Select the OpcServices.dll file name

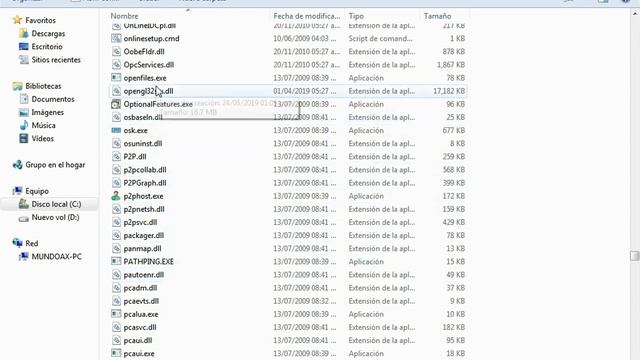149,64
